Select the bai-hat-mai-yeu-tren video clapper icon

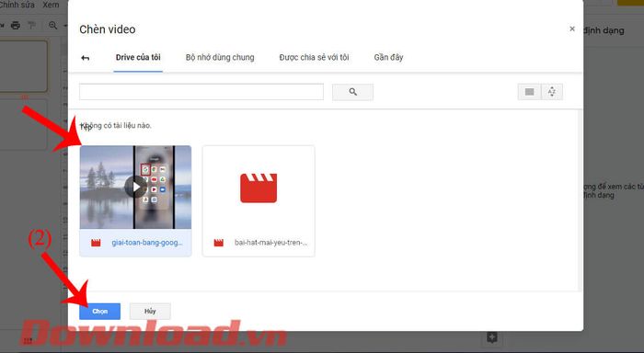(x=259, y=188)
